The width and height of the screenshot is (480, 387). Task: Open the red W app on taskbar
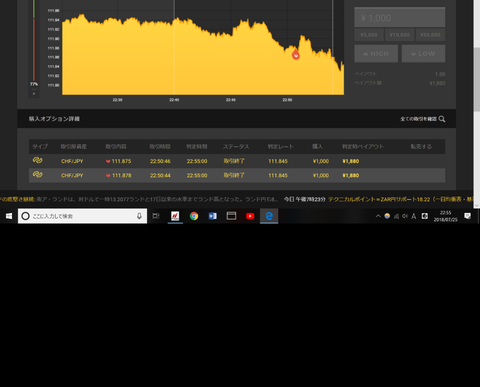pyautogui.click(x=175, y=216)
